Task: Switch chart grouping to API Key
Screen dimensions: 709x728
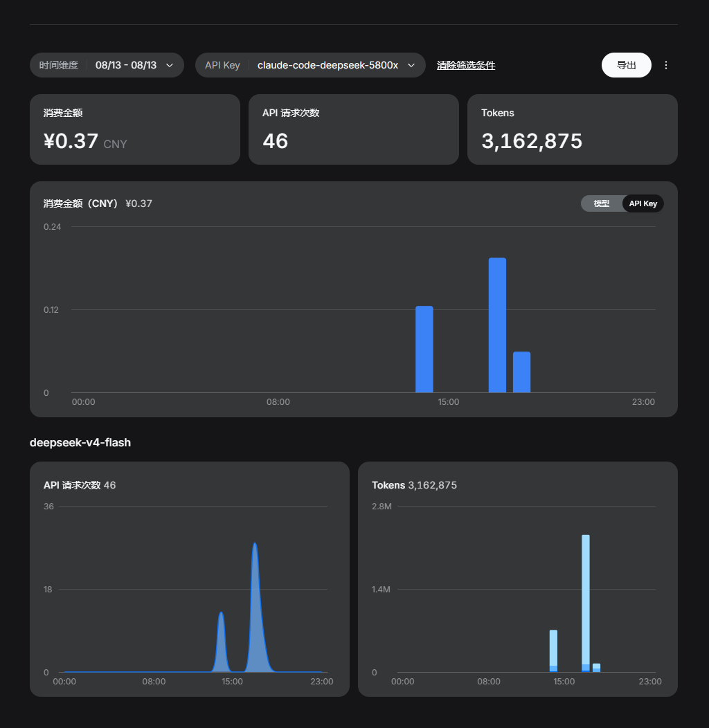Action: click(x=643, y=203)
